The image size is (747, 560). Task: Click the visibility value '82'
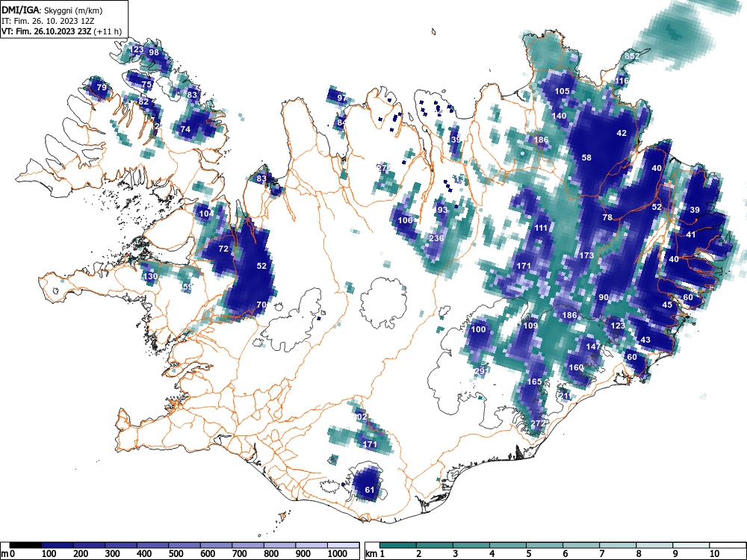coord(143,102)
